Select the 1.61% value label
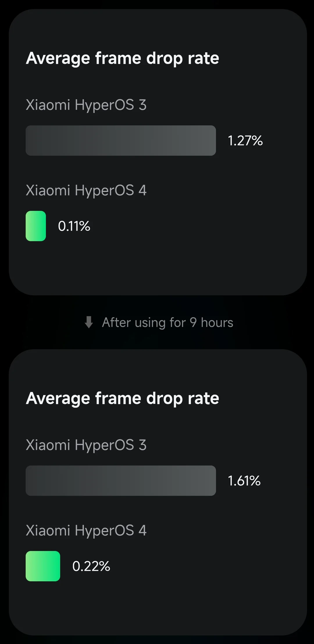 (244, 481)
